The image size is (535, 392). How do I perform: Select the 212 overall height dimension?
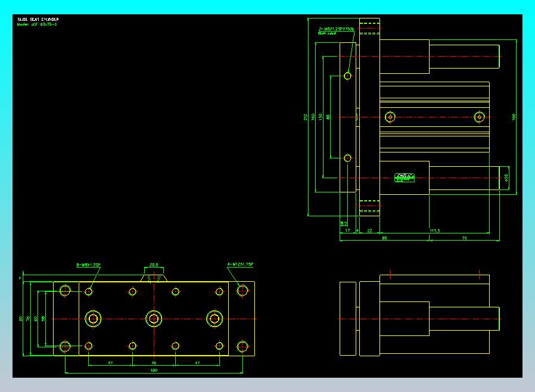tap(306, 117)
